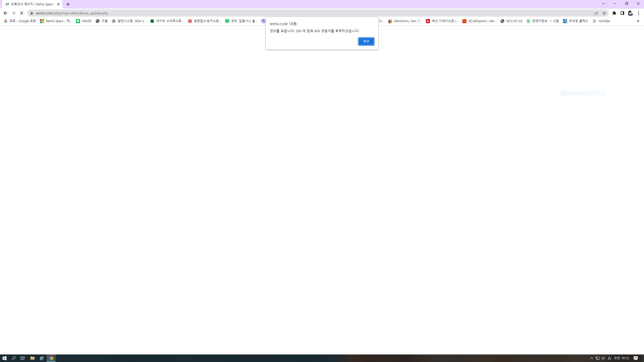The image size is (644, 362).
Task: Open the tab search dropdown
Action: [603, 4]
